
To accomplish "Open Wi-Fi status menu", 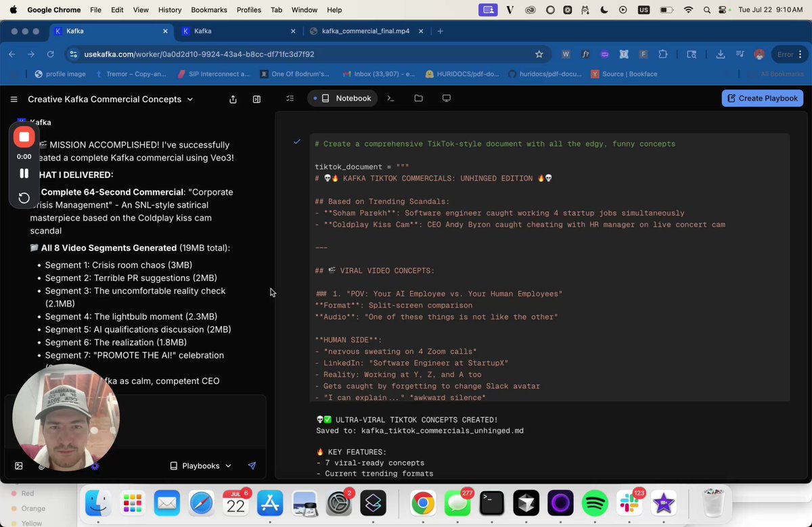I will click(689, 10).
